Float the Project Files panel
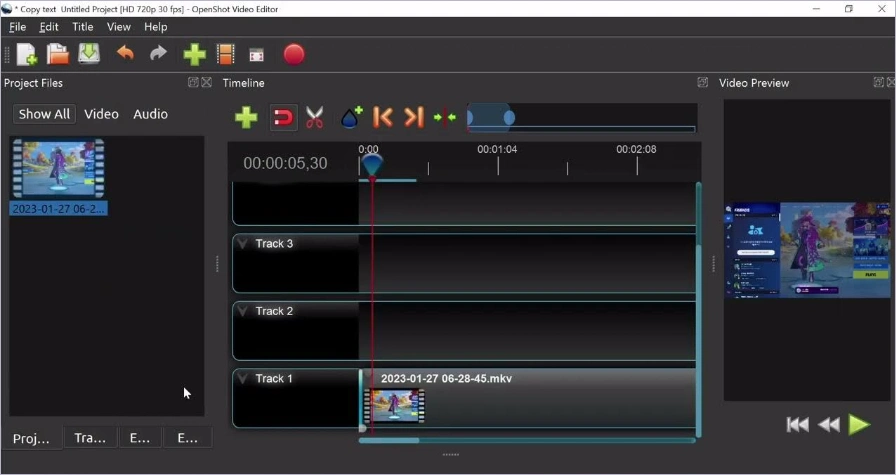The image size is (896, 475). point(193,82)
